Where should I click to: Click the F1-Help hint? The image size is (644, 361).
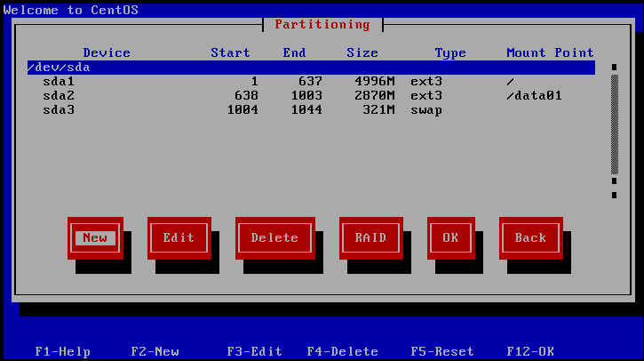click(62, 351)
